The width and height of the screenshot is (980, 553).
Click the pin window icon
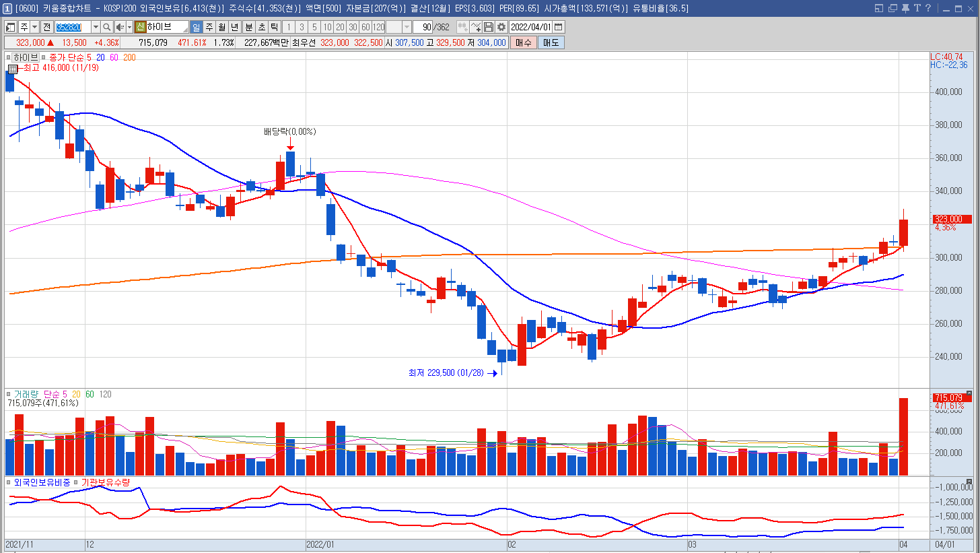tap(905, 8)
